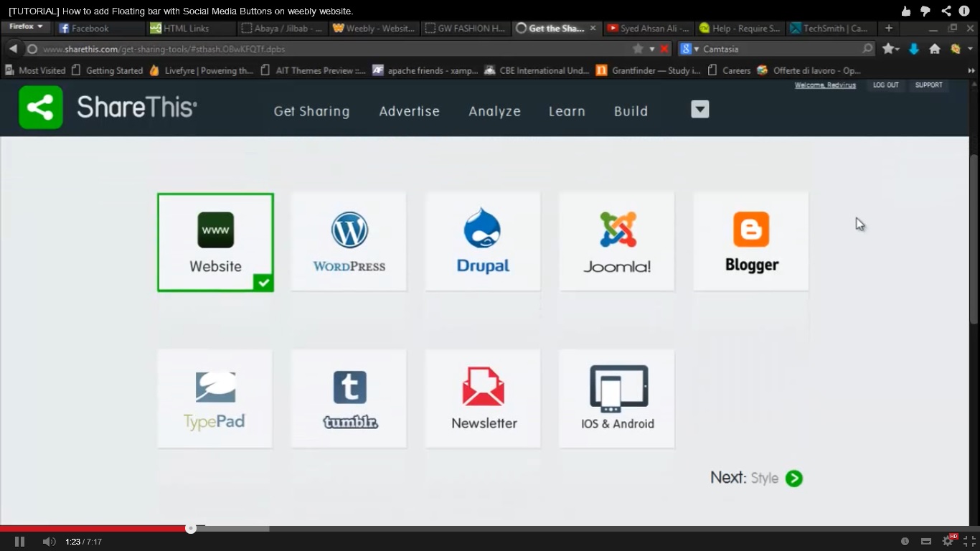
Task: Select the iOS & Android tile
Action: [617, 399]
